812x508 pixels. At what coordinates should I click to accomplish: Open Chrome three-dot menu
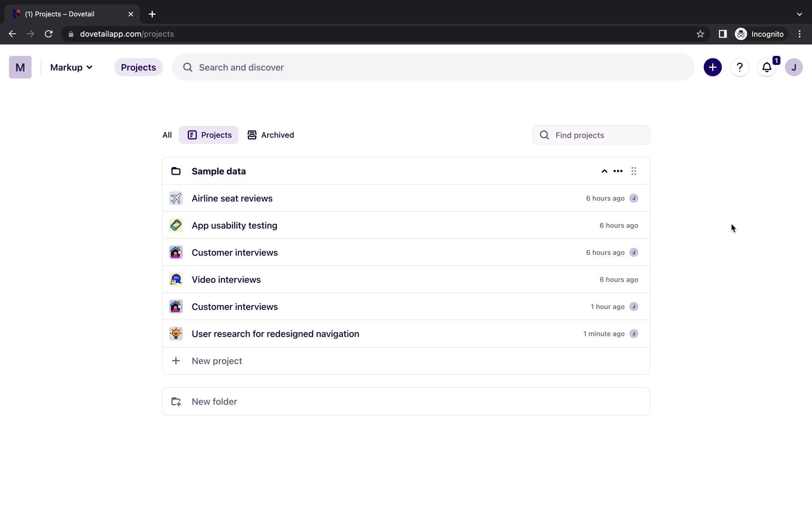click(x=799, y=34)
